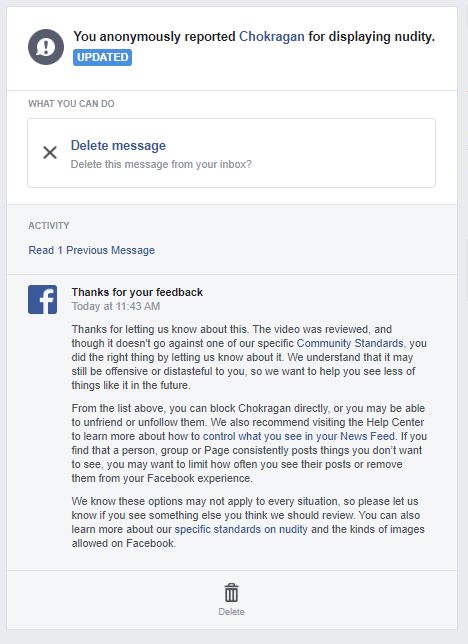The image size is (468, 644).
Task: Click the Delete message card box
Action: click(231, 153)
